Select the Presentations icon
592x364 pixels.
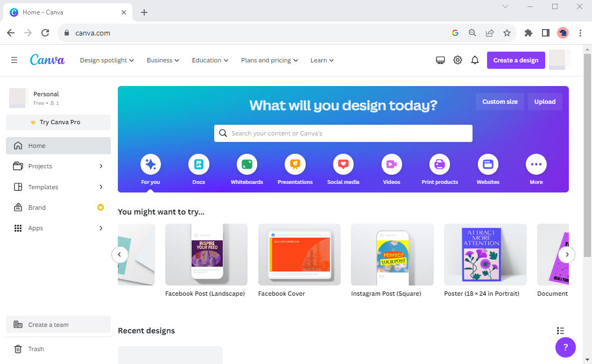[x=295, y=165]
